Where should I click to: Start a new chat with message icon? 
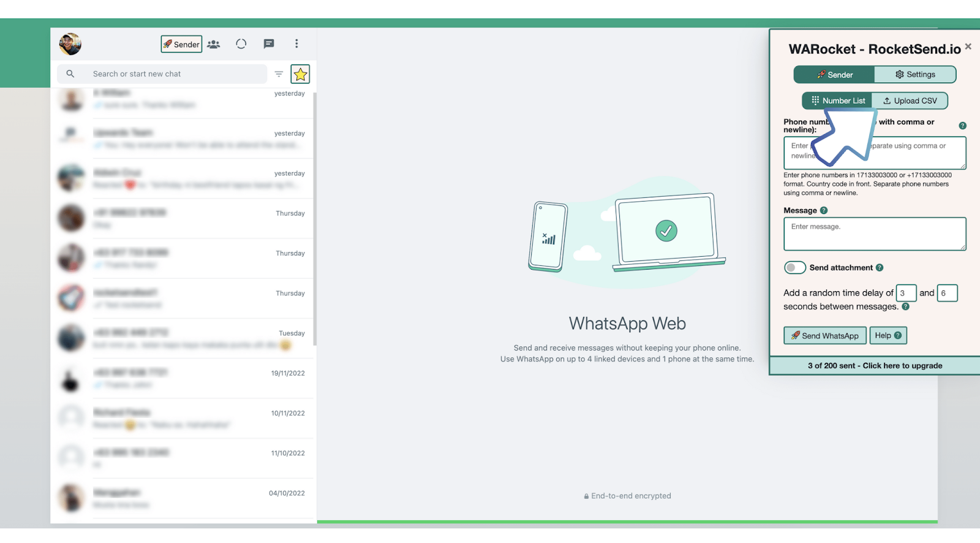point(269,44)
